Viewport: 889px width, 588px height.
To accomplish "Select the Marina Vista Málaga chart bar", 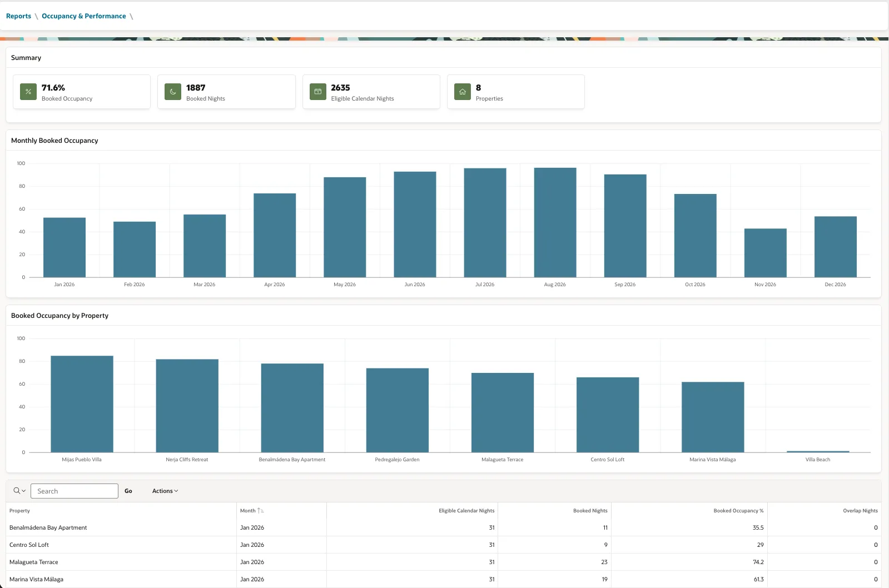I will tap(713, 417).
